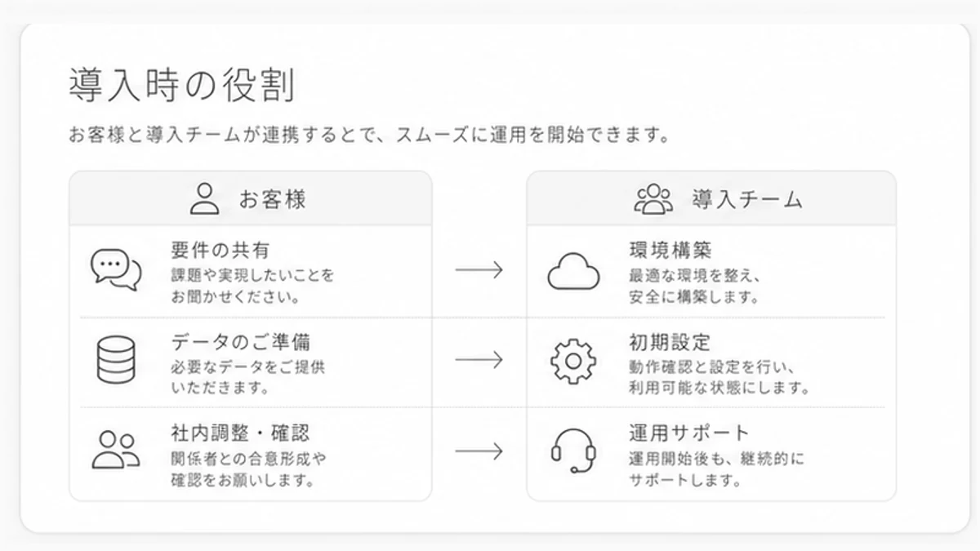980x551 pixels.
Task: Click the headset icon for 運用サポート
Action: coord(573,451)
